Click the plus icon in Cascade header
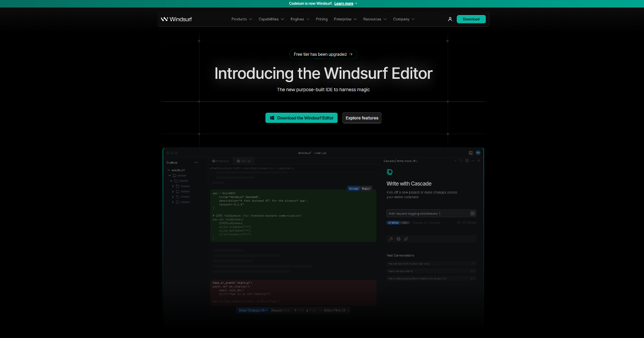 (x=455, y=160)
